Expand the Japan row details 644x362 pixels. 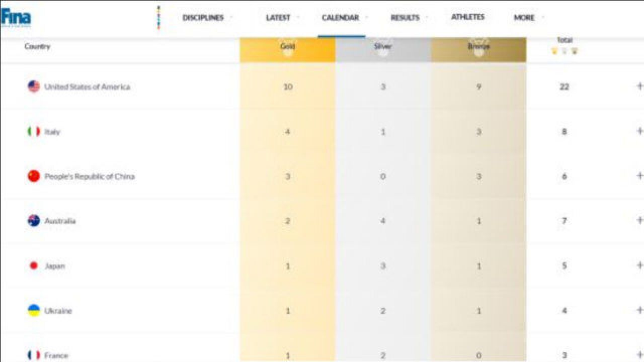tap(639, 265)
